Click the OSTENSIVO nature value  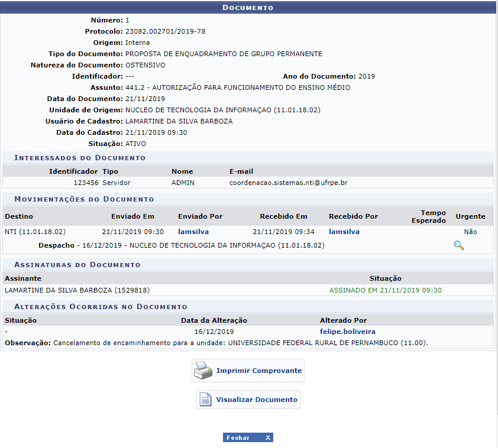click(x=145, y=65)
